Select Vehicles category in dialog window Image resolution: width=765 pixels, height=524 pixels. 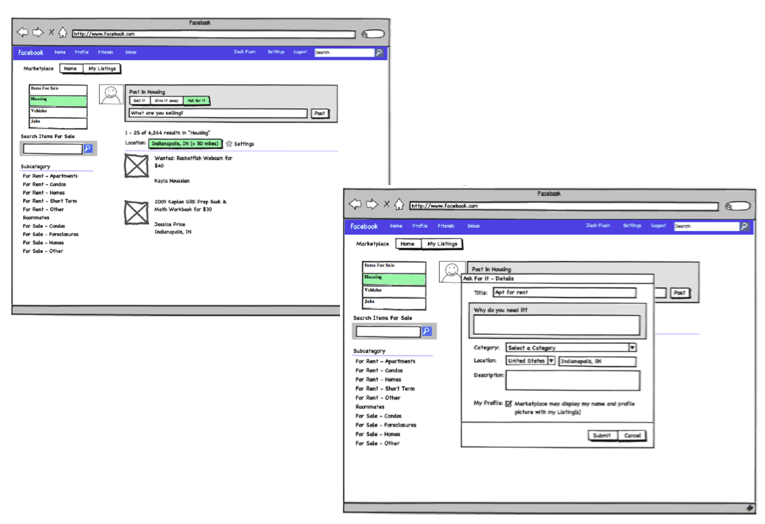coord(394,292)
